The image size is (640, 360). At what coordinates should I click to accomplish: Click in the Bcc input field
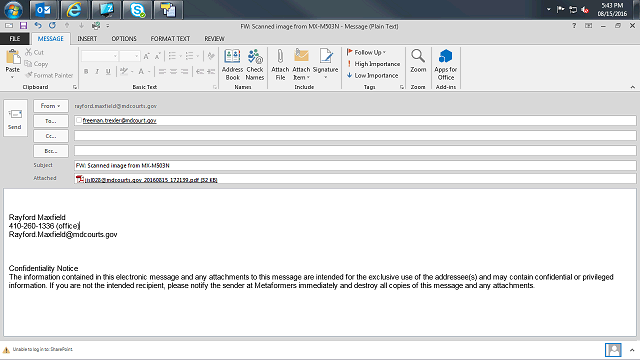coord(355,151)
